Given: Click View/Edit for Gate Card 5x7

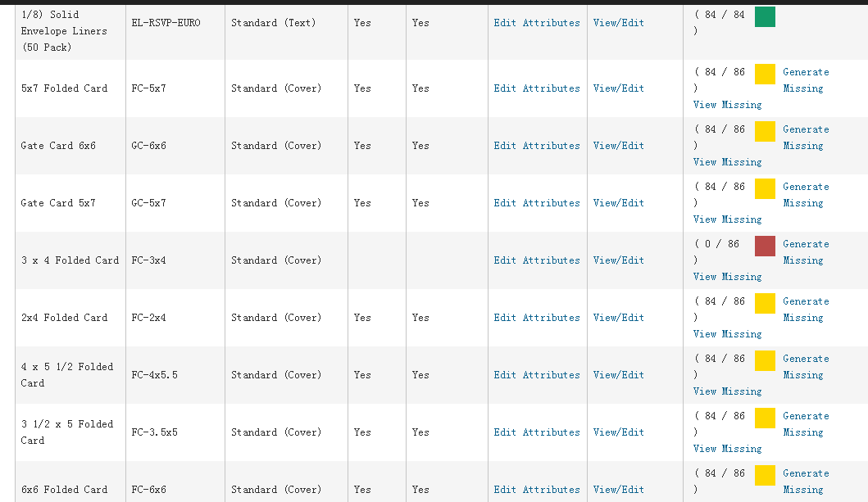Looking at the screenshot, I should (x=618, y=203).
